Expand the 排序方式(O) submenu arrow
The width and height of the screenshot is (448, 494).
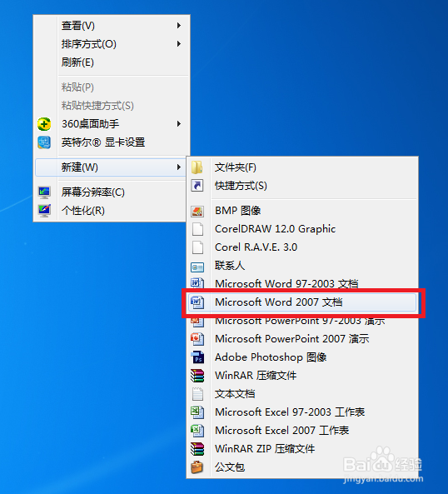point(179,44)
